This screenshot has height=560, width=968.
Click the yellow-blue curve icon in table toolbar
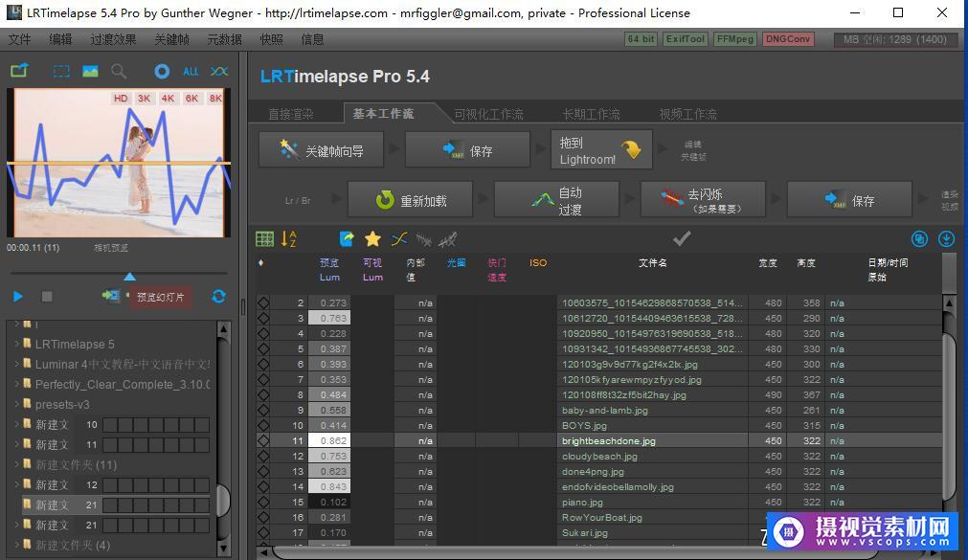pos(399,238)
